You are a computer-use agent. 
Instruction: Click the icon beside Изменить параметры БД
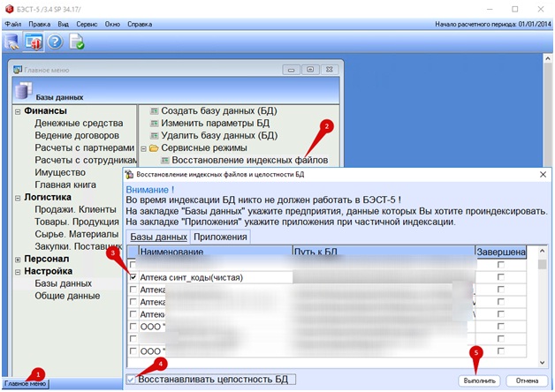point(154,124)
